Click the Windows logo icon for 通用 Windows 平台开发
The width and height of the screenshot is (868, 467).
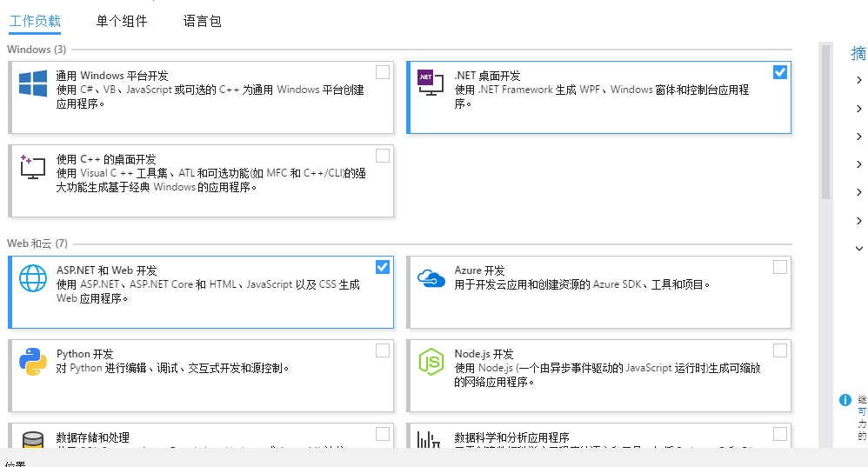tap(33, 83)
